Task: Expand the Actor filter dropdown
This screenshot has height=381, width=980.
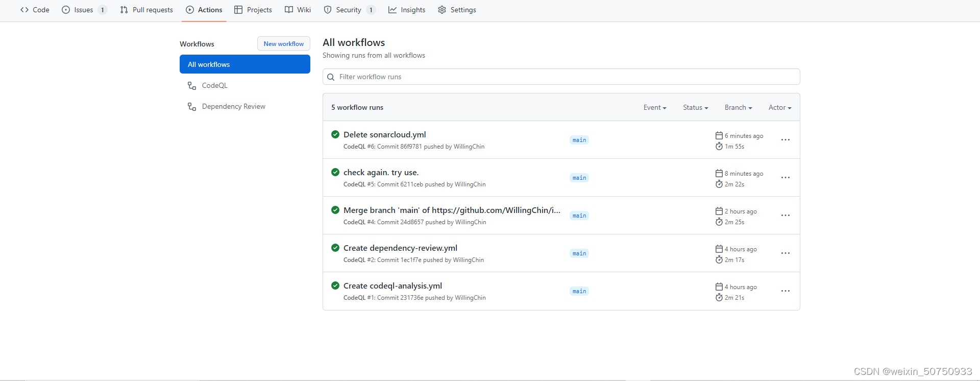Action: [x=780, y=107]
